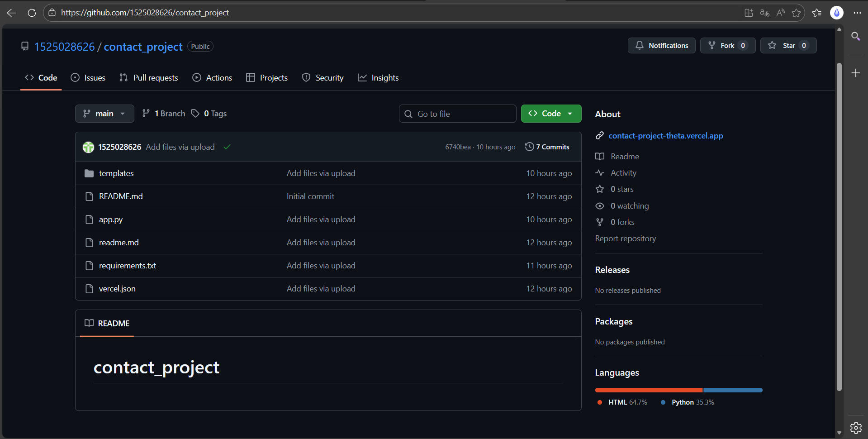Open Activity link in About
Screen dimensions: 868x439
pyautogui.click(x=623, y=173)
